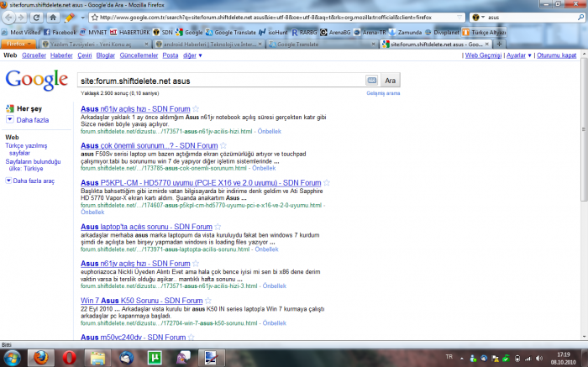
Task: Star the 'Asus P5KPL-CM - HD5770 uyumu' result
Action: [x=327, y=182]
